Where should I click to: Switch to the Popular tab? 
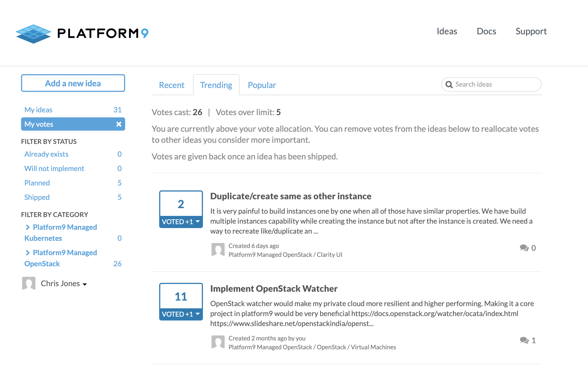click(x=262, y=85)
